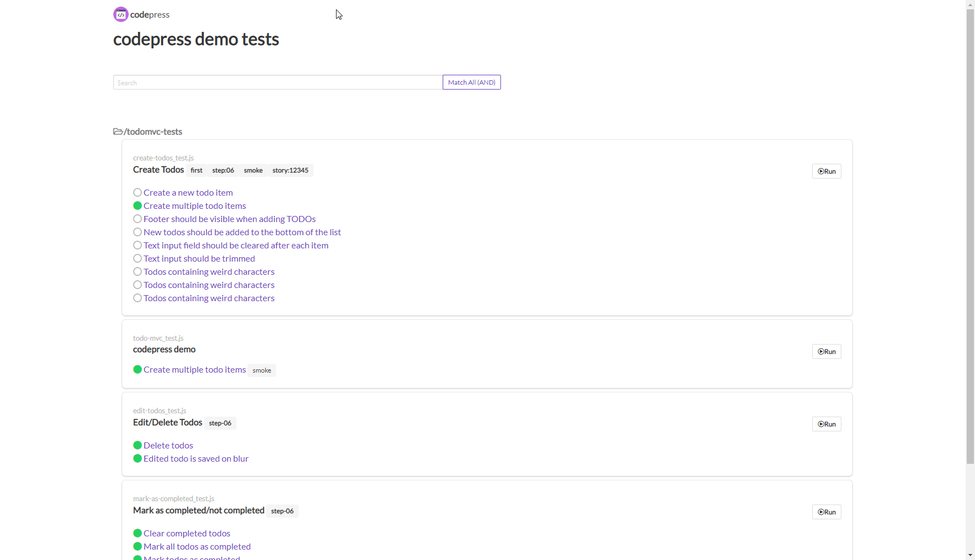Click green status dot in Create Todos section
Viewport: 975px width, 560px height.
click(137, 206)
